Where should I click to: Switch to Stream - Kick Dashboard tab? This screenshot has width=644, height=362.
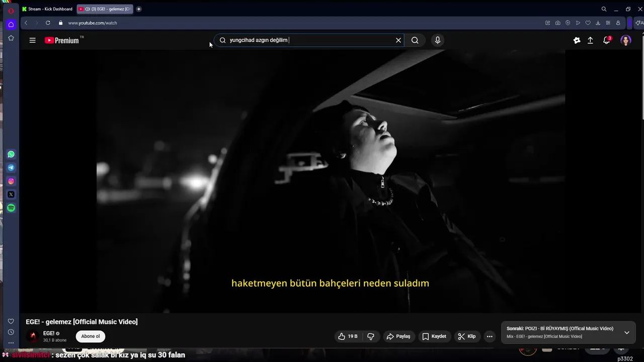pos(48,9)
